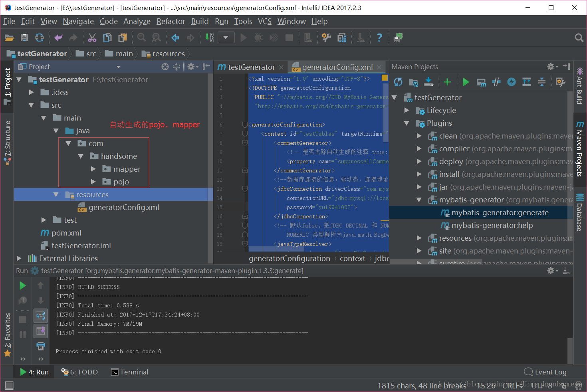Viewport: 587px width, 392px height.
Task: Open the 7: Structure side panel
Action: [x=8, y=143]
